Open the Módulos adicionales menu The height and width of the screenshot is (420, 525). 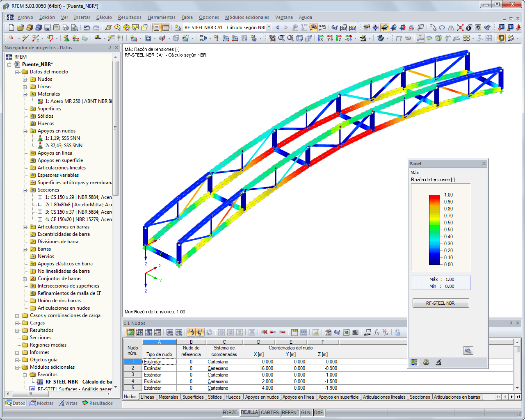(x=247, y=17)
